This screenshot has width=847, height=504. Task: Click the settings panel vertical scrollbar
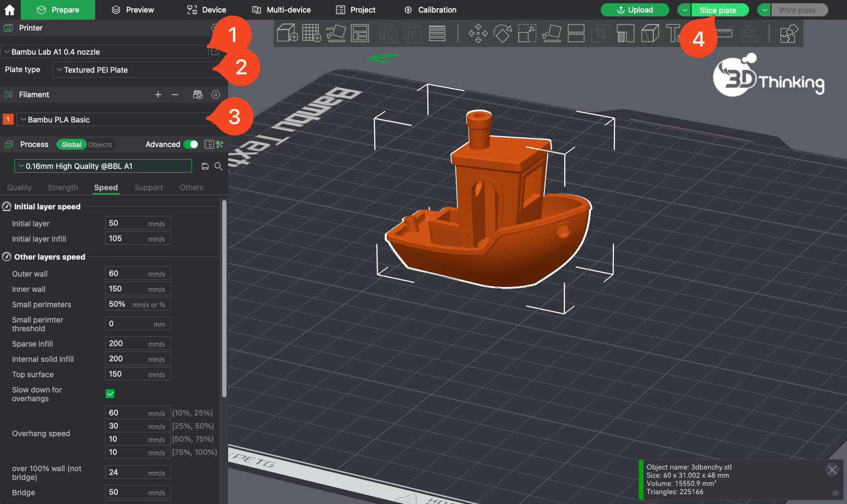224,298
